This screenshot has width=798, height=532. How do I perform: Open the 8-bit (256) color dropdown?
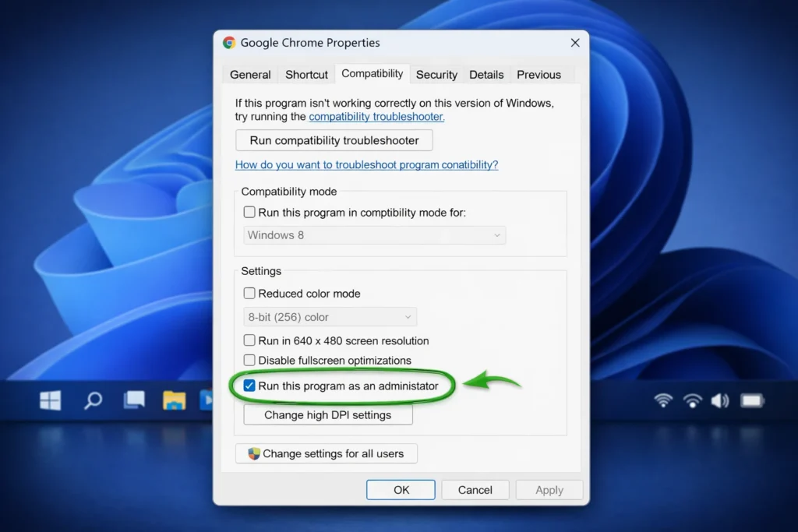click(x=330, y=317)
